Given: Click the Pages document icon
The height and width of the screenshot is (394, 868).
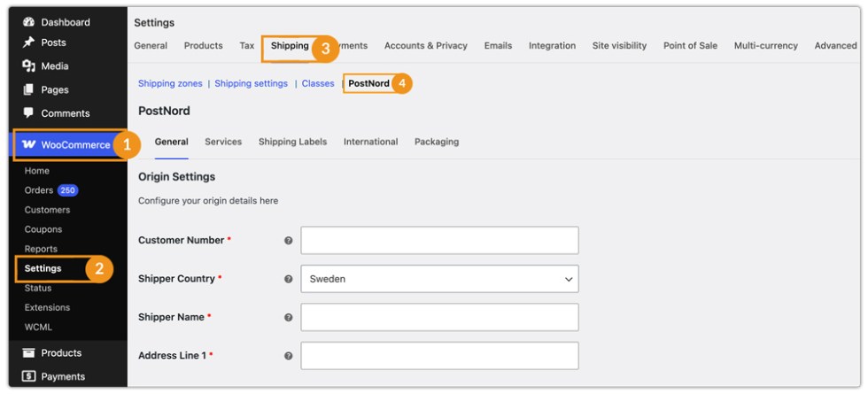Looking at the screenshot, I should pos(28,89).
